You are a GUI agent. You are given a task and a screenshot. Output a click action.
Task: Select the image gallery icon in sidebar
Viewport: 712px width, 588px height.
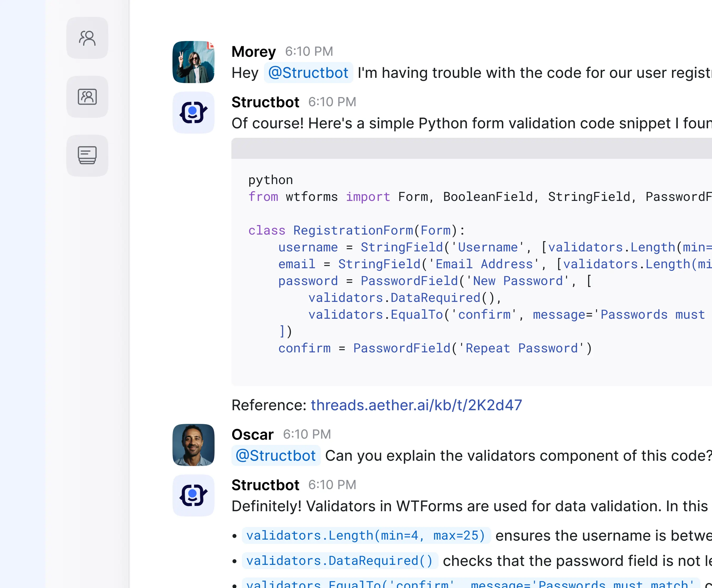(x=88, y=97)
